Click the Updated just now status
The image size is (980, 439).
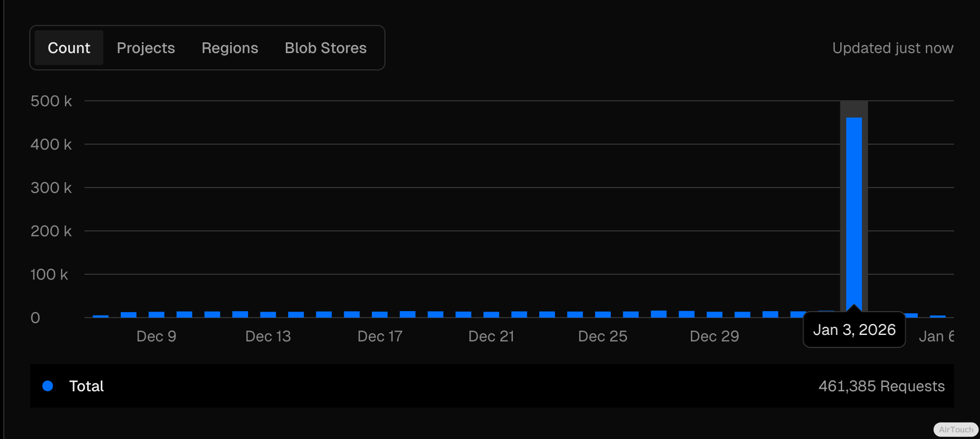tap(892, 48)
